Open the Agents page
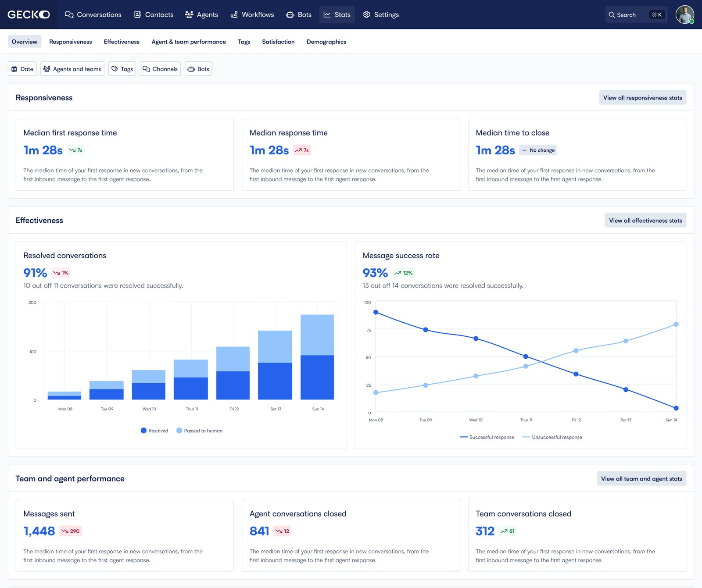 click(x=201, y=14)
